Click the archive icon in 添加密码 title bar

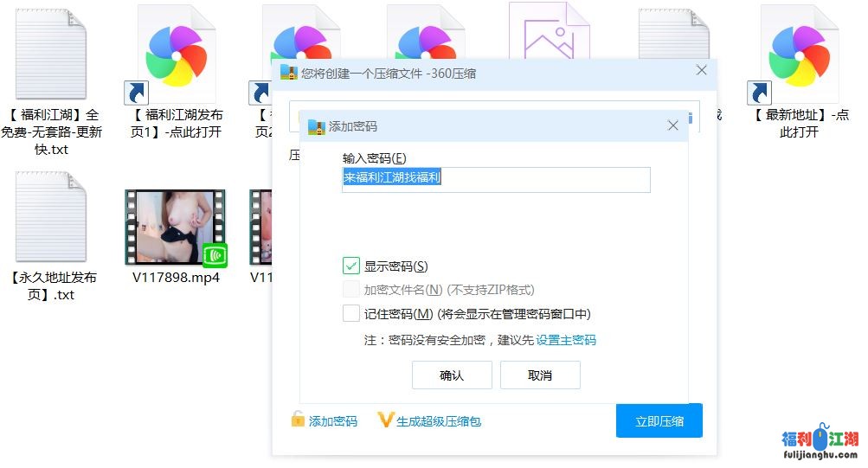[x=316, y=126]
